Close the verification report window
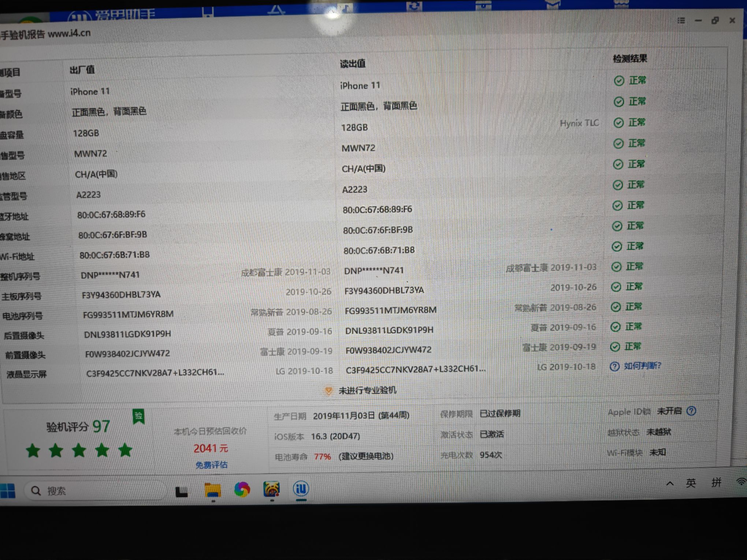Viewport: 747px width, 560px height. 732,20
